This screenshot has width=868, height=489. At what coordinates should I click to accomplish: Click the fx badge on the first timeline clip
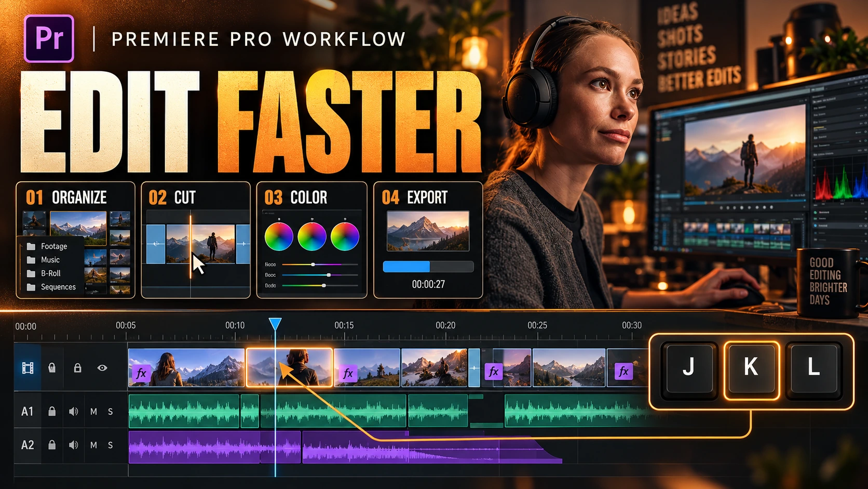pos(141,373)
